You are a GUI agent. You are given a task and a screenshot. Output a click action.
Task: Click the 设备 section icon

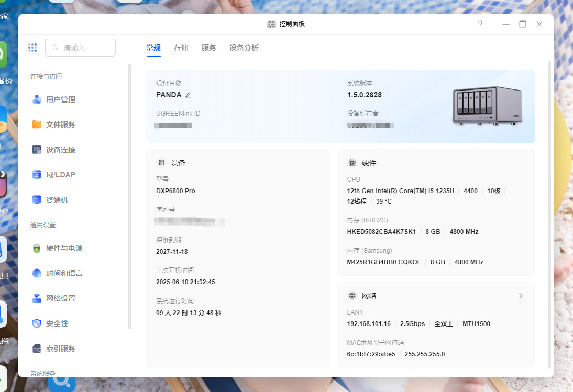coord(161,163)
